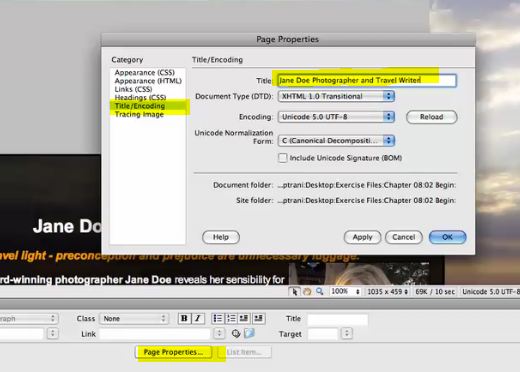
Task: Click the List Item... button
Action: pos(244,352)
